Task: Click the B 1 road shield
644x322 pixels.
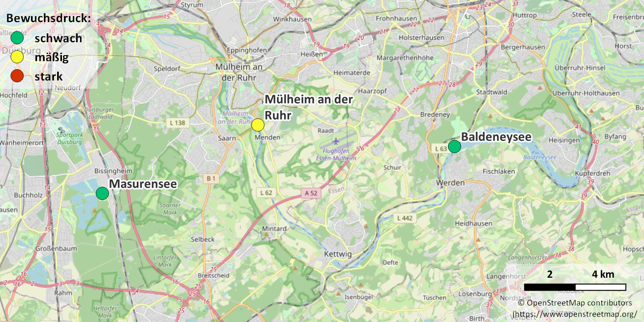Action: click(x=211, y=178)
